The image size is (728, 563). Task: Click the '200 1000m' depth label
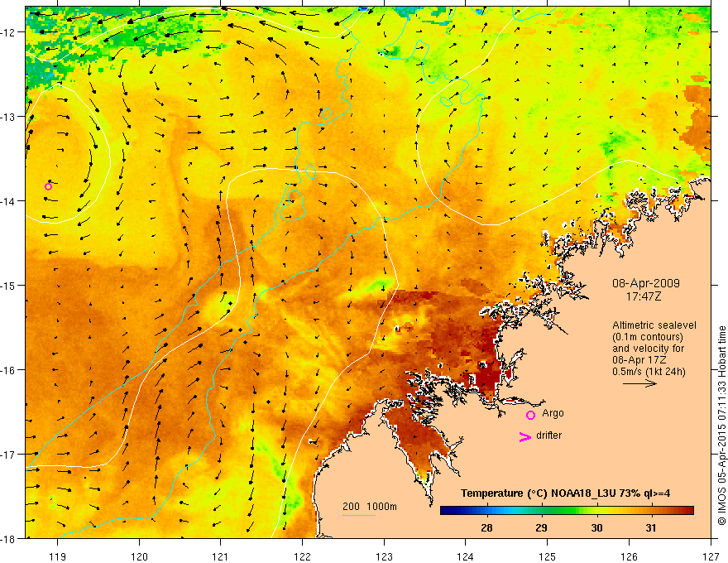click(370, 507)
